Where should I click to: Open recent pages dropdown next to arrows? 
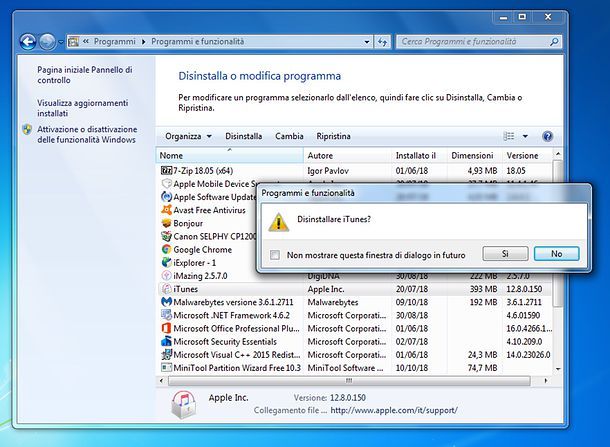(x=61, y=42)
